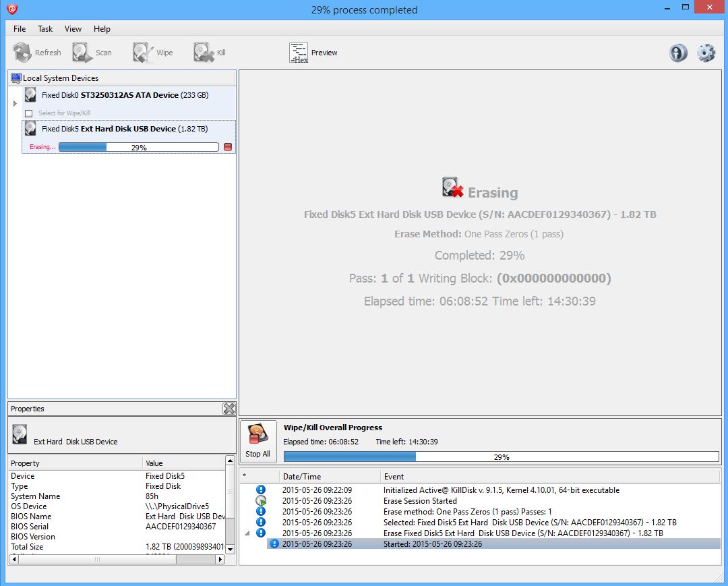
Task: Click the Erasing disk icon in main pane
Action: click(x=453, y=187)
